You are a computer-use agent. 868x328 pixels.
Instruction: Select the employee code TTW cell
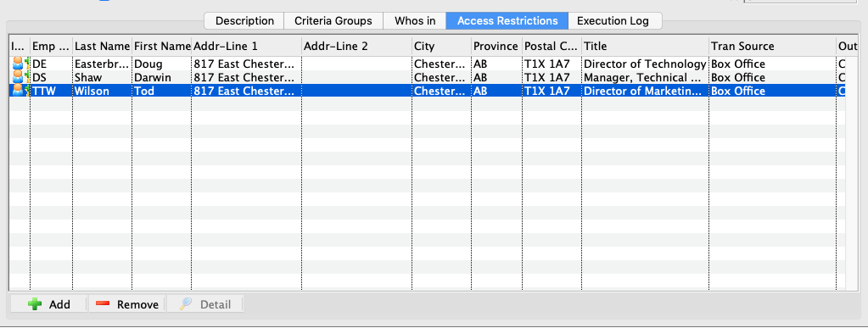point(51,91)
